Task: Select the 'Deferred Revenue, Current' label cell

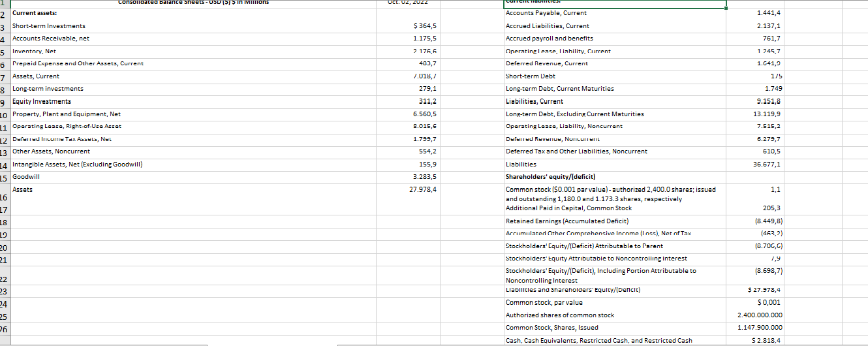Action: coord(615,63)
